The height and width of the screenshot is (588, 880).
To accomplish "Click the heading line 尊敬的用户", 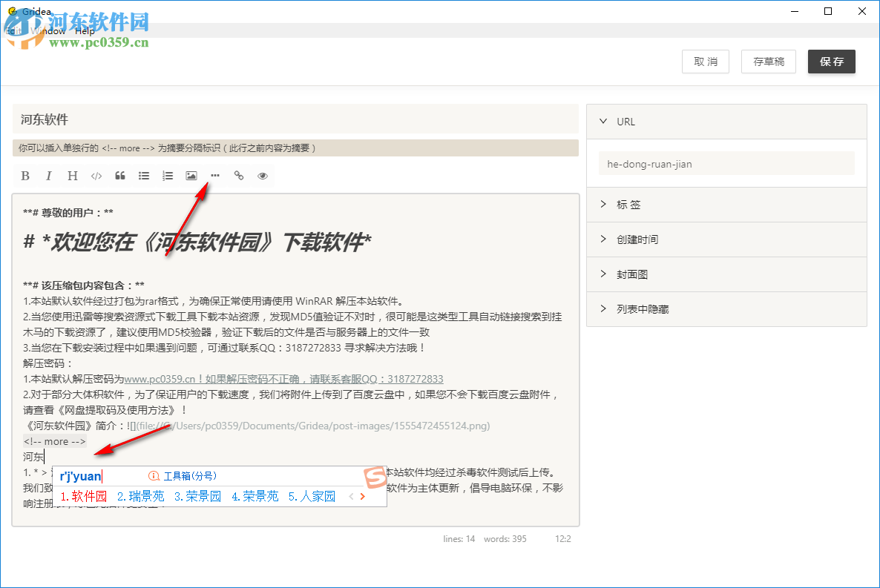I will pyautogui.click(x=68, y=213).
